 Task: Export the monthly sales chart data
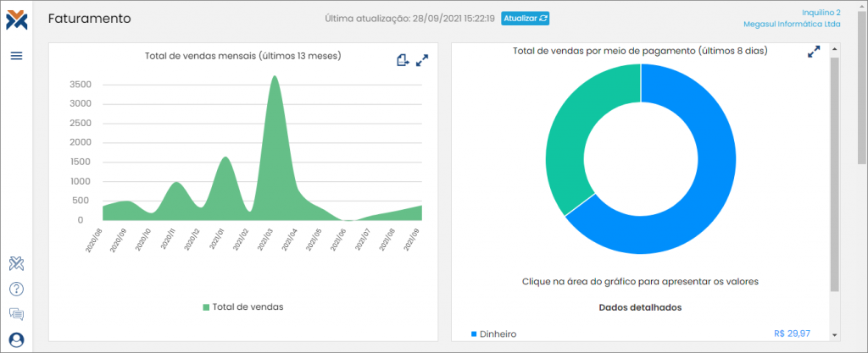pyautogui.click(x=403, y=60)
